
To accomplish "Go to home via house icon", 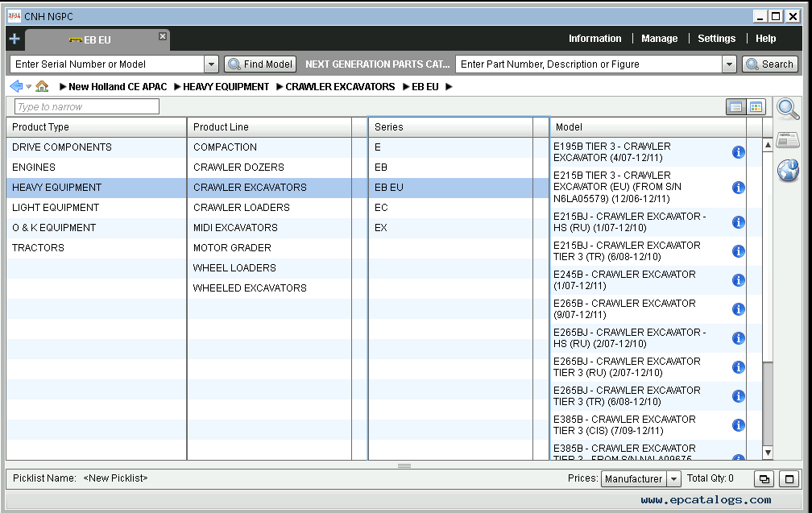I will (x=42, y=86).
